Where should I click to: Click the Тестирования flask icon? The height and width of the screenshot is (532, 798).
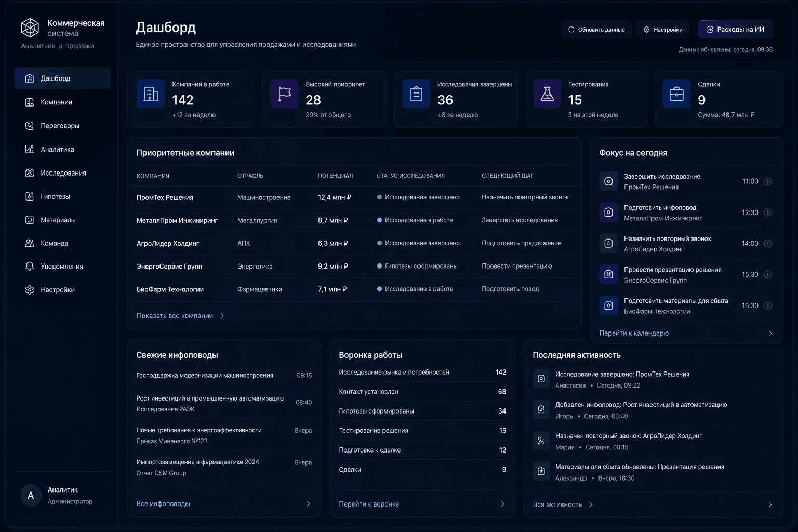coord(548,94)
